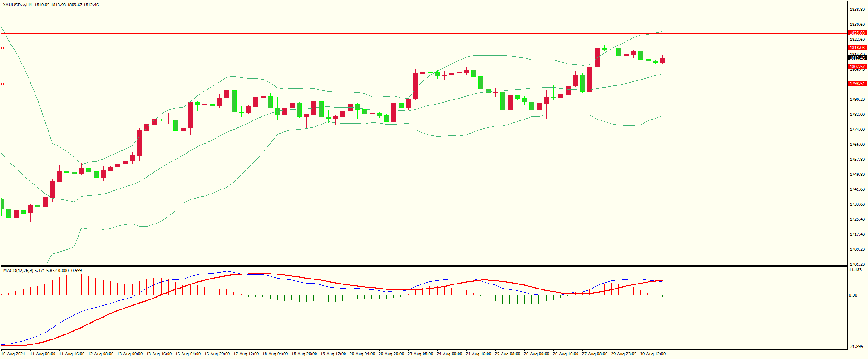The width and height of the screenshot is (868, 359).
Task: Click the 29 Aug 23:05 time label
Action: pos(624,354)
